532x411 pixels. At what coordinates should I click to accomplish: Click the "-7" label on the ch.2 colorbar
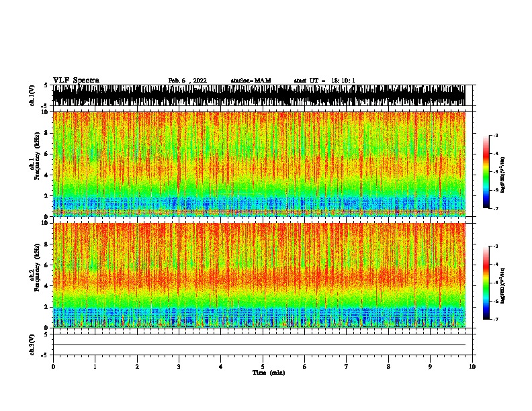(x=496, y=320)
